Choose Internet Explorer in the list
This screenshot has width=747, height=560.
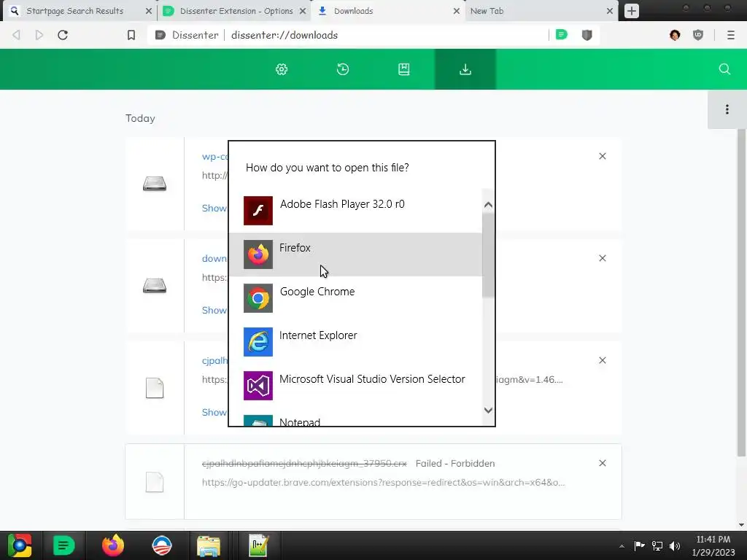tap(355, 342)
